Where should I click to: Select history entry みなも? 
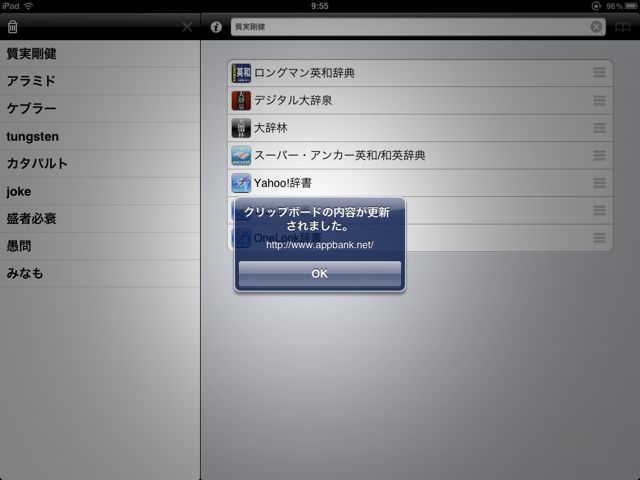coord(100,273)
